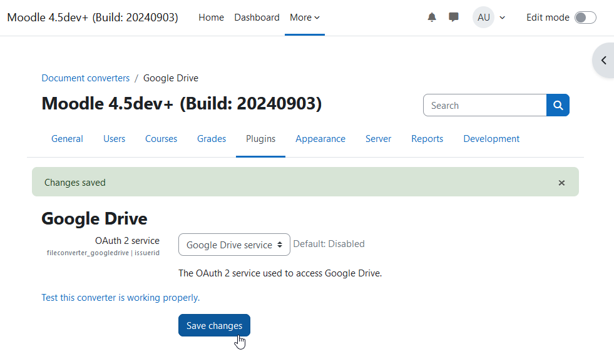Click the Save changes button
614x364 pixels.
coord(214,325)
